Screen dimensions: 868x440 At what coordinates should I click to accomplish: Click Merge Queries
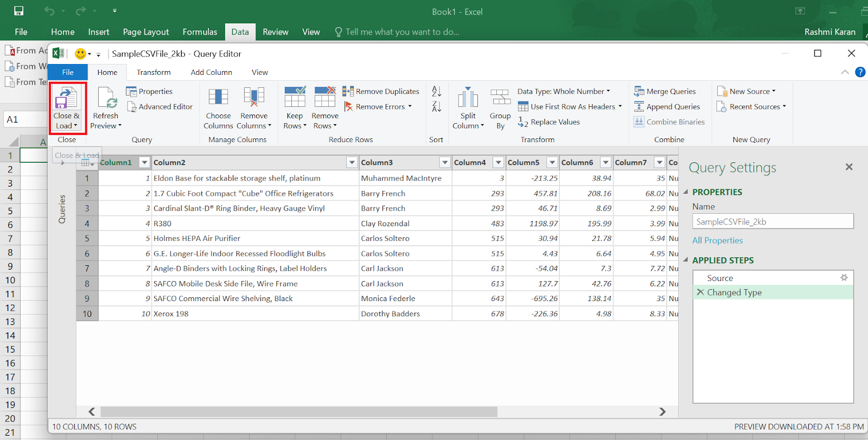point(665,91)
